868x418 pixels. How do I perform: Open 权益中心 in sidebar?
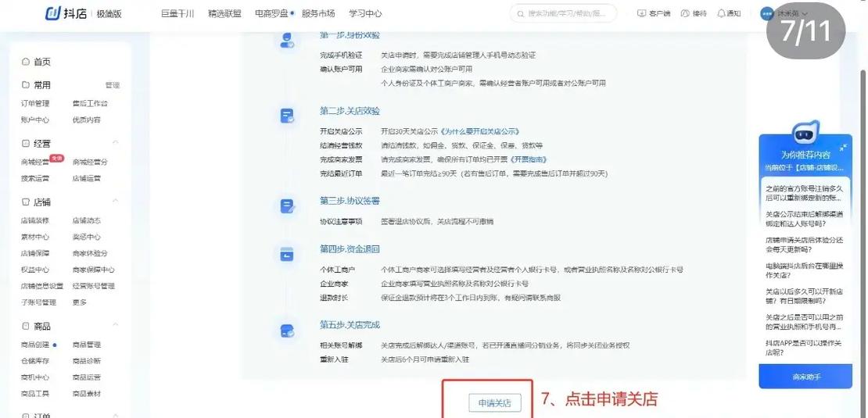coord(35,270)
